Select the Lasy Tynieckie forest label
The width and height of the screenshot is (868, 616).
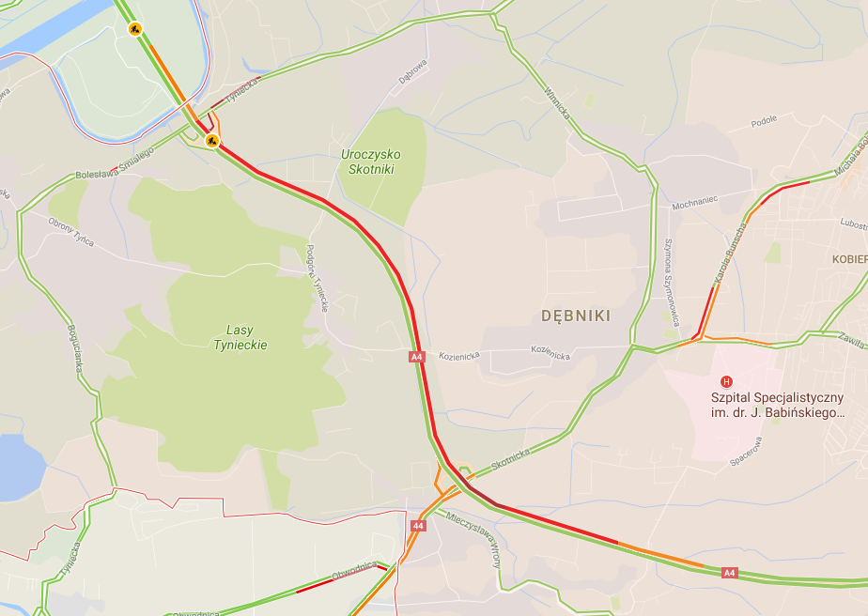pos(240,338)
